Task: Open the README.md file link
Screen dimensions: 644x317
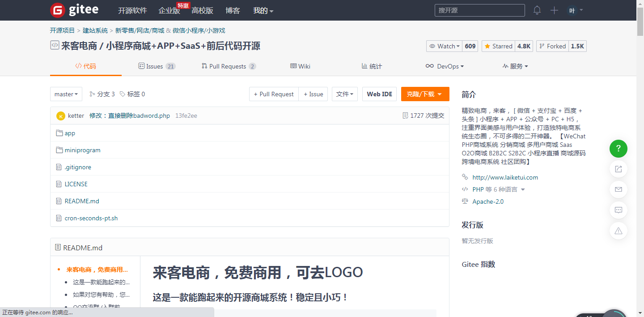Action: coord(82,201)
